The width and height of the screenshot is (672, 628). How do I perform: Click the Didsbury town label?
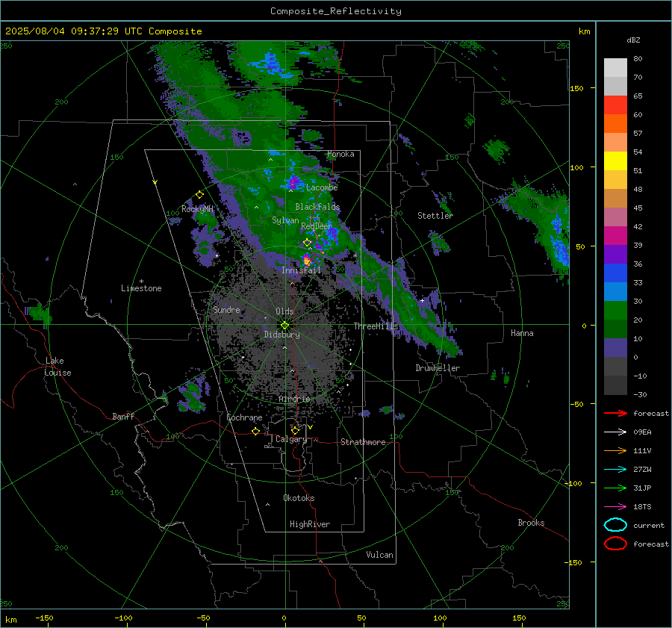tap(281, 335)
